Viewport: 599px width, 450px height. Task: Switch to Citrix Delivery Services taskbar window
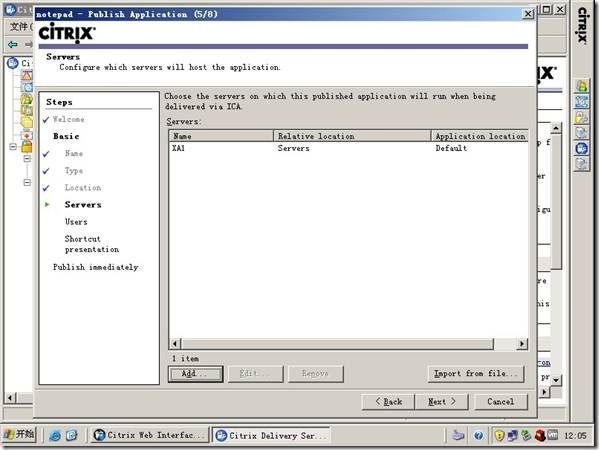click(271, 435)
